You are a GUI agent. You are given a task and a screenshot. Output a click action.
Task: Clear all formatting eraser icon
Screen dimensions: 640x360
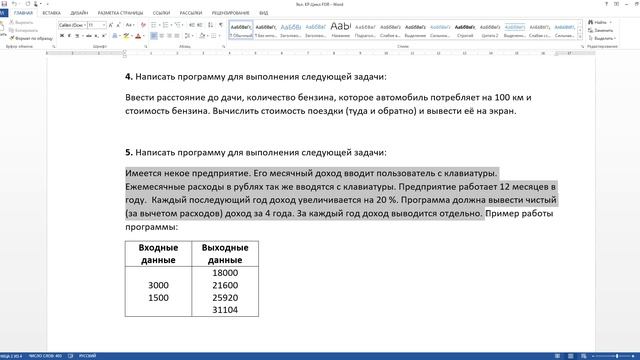point(143,25)
